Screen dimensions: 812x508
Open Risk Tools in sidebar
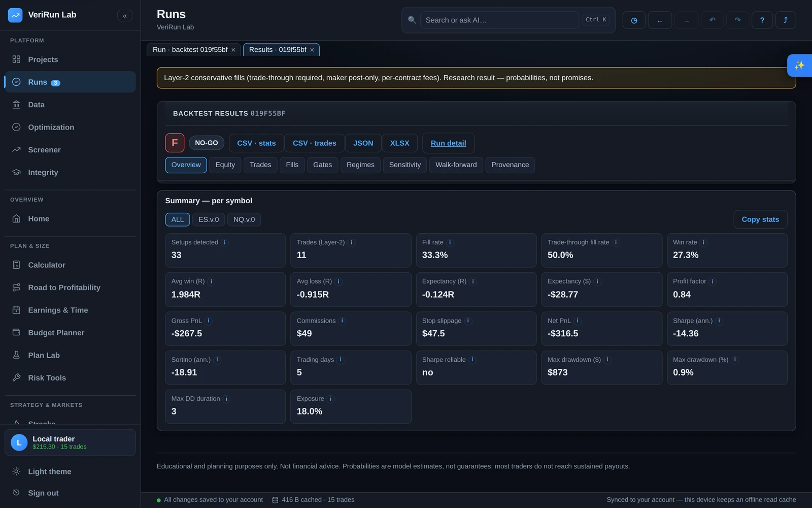click(70, 378)
